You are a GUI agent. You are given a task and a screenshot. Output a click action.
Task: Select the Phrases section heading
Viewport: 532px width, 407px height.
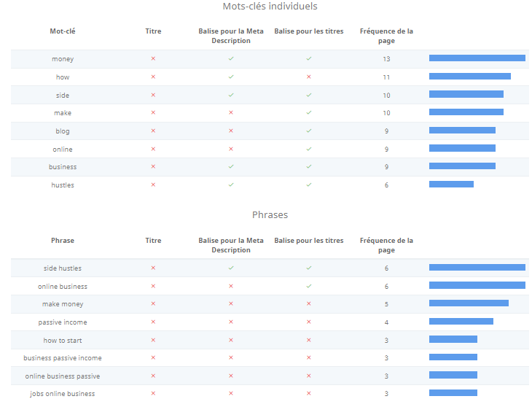(270, 215)
